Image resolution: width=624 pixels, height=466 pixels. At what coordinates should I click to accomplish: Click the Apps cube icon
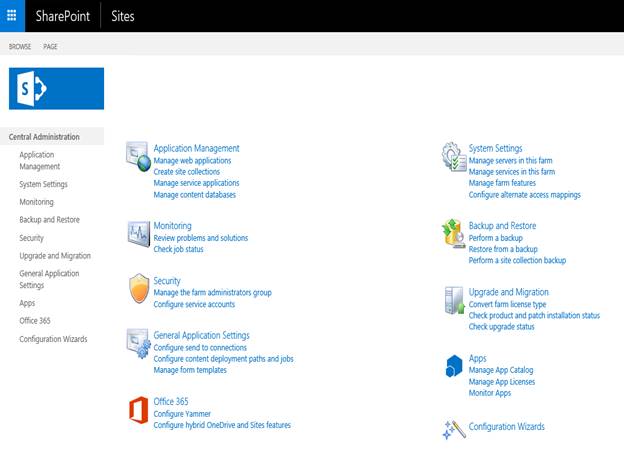pos(454,366)
